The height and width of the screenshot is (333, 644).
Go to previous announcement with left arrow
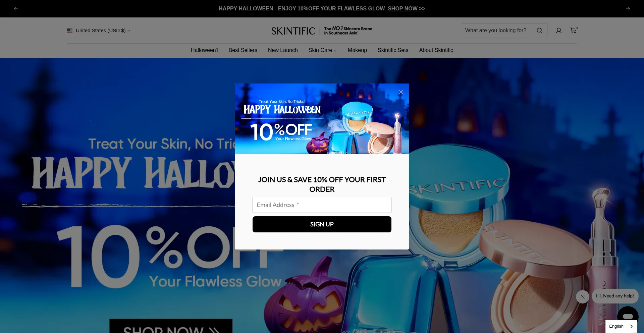[x=16, y=9]
